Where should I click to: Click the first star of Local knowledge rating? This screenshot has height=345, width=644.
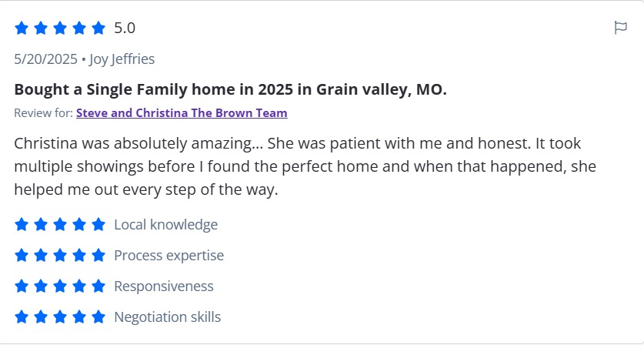[x=22, y=225]
